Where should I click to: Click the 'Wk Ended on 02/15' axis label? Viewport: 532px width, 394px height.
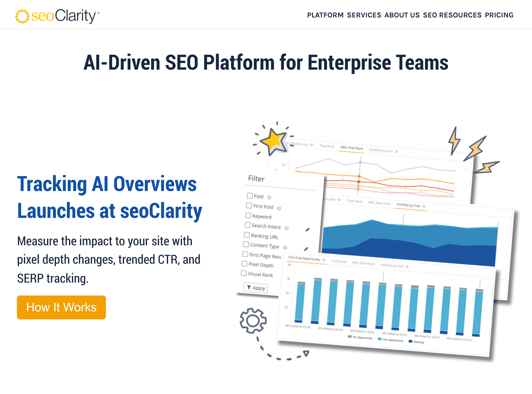tap(395, 334)
